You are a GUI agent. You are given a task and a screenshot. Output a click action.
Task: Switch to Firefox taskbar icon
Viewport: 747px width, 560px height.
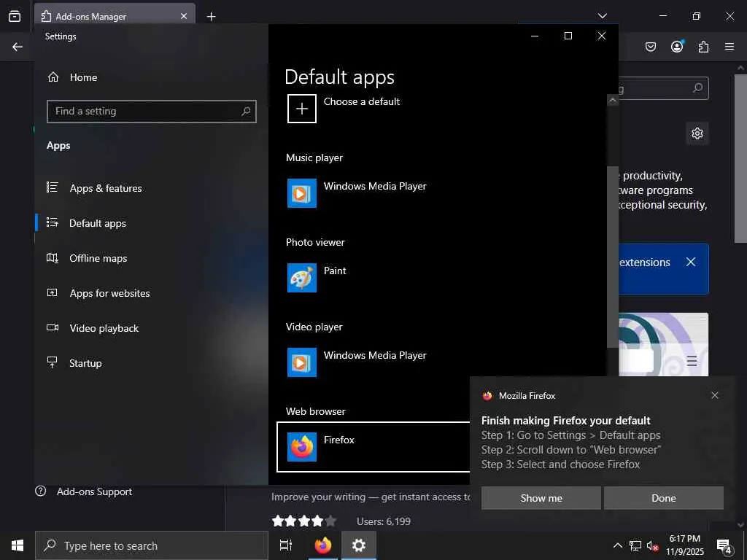323,545
